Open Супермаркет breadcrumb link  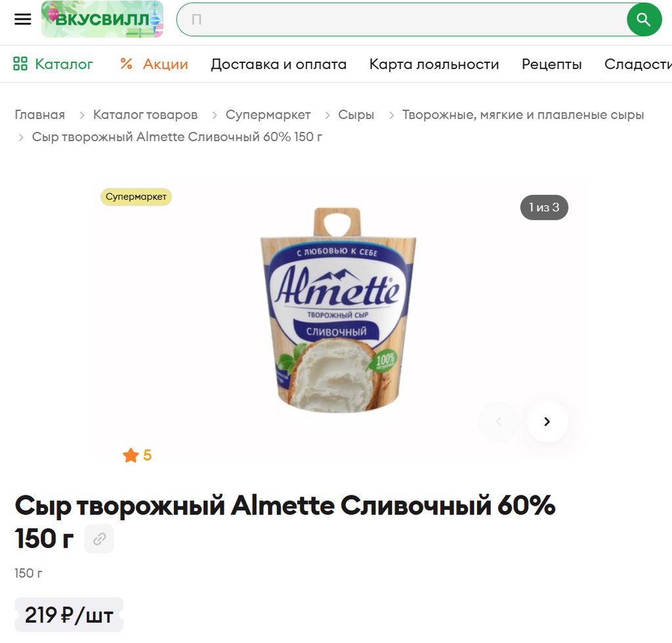click(x=268, y=115)
